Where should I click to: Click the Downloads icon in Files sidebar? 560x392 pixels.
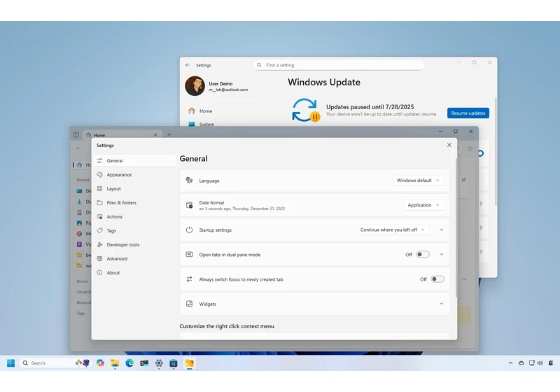79,202
